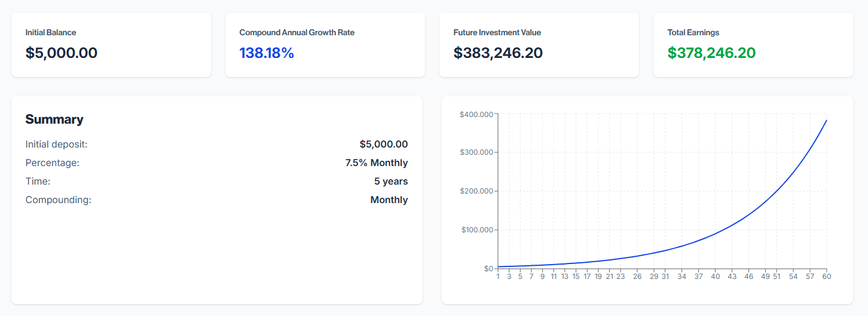Click the 5 years time value
Screen dimensions: 868x316
pos(391,181)
